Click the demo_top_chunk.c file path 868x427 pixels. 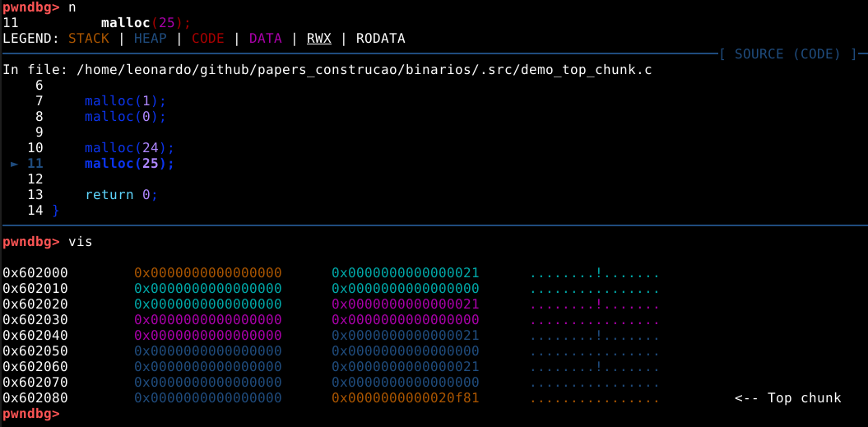[364, 70]
